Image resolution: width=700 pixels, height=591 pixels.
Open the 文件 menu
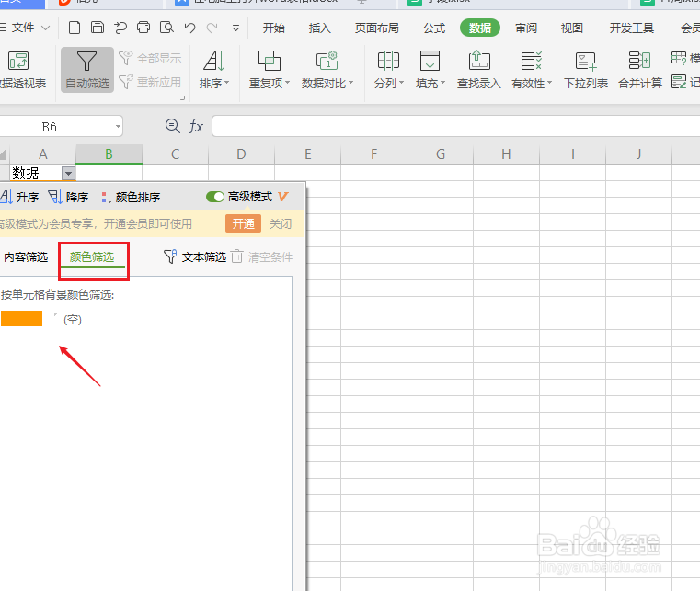(x=25, y=28)
